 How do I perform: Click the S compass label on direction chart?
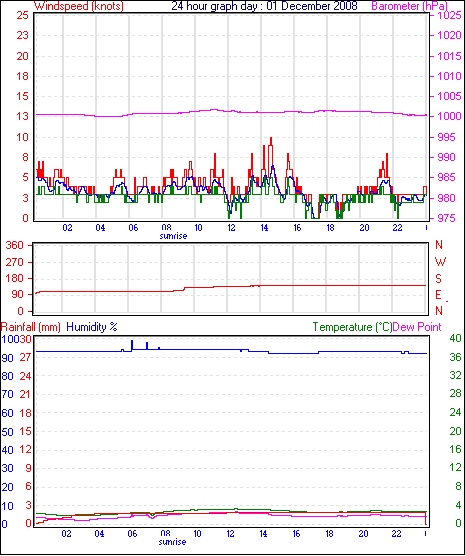(439, 279)
